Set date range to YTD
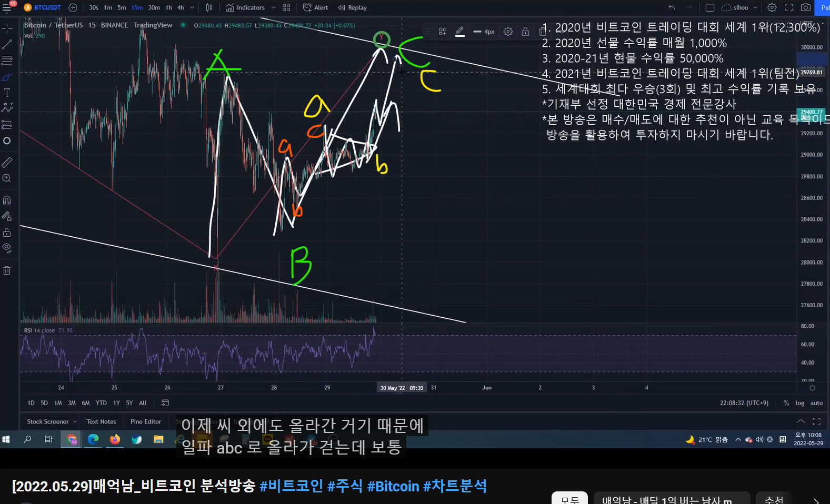The image size is (830, 504). click(101, 403)
